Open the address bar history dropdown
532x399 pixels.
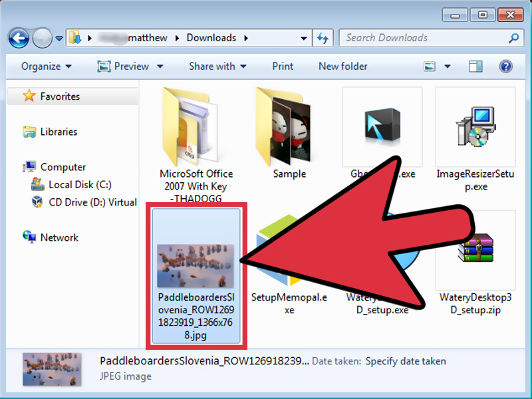[x=304, y=39]
